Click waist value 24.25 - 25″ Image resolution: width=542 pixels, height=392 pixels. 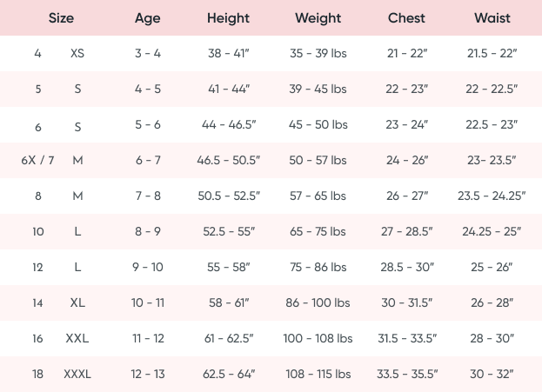click(x=492, y=232)
